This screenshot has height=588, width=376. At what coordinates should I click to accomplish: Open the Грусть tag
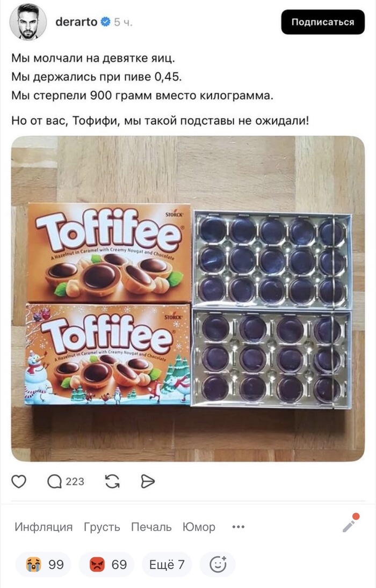pyautogui.click(x=102, y=527)
